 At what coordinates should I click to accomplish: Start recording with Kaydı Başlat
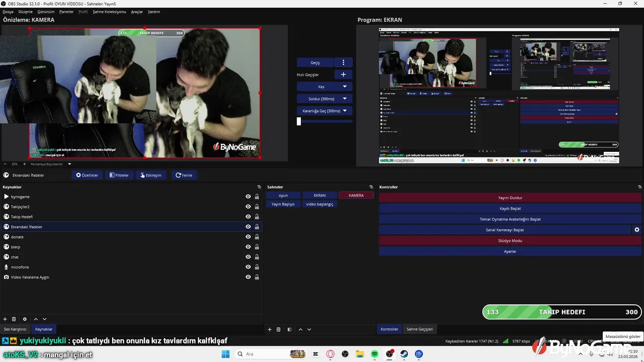(x=510, y=208)
